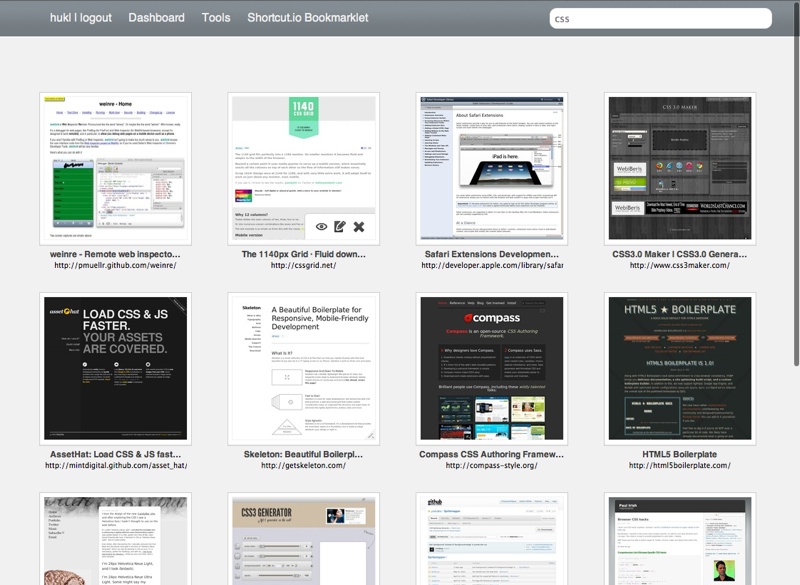800x585 pixels.
Task: Click URL http://cssgrid.net/
Action: 304,265
